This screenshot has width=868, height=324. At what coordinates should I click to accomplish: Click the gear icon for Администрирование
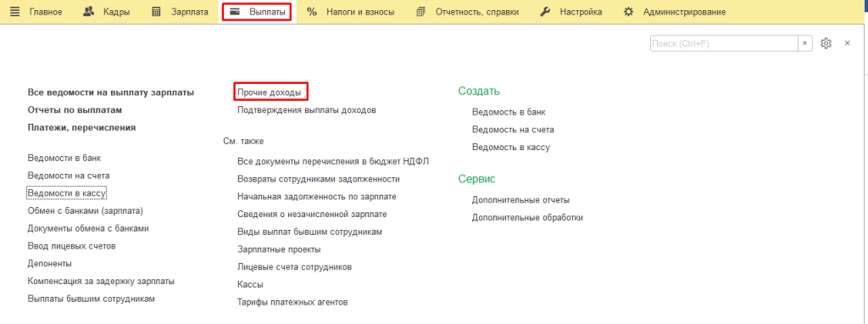pos(628,12)
